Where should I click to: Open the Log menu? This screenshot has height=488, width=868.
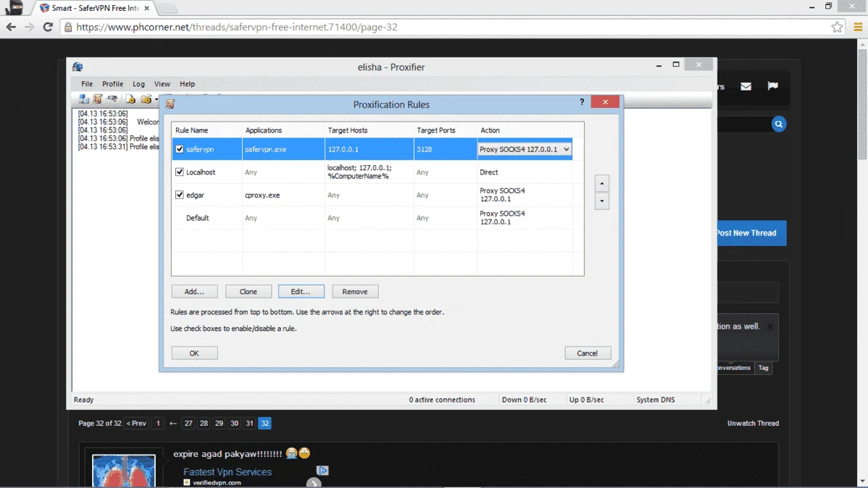[138, 84]
